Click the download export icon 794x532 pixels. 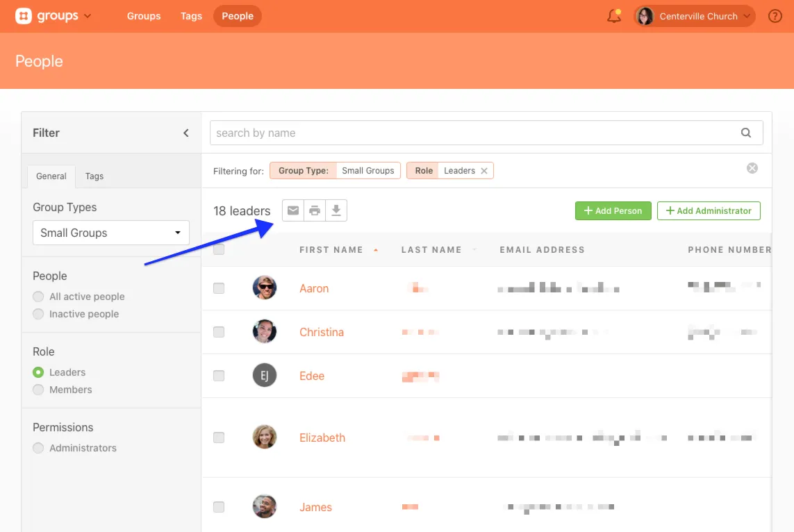336,210
